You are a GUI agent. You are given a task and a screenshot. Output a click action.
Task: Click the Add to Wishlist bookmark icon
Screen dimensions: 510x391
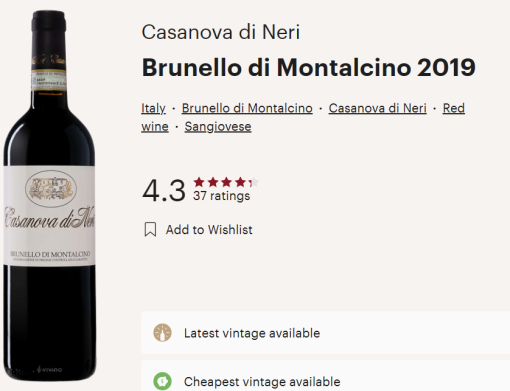coord(150,230)
